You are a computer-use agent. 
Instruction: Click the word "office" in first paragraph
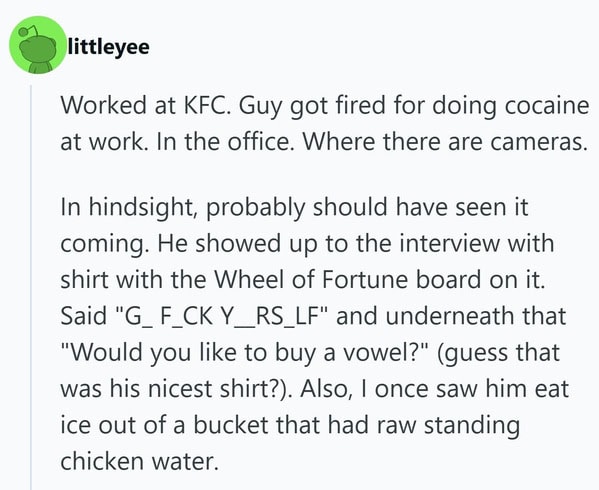pos(262,142)
